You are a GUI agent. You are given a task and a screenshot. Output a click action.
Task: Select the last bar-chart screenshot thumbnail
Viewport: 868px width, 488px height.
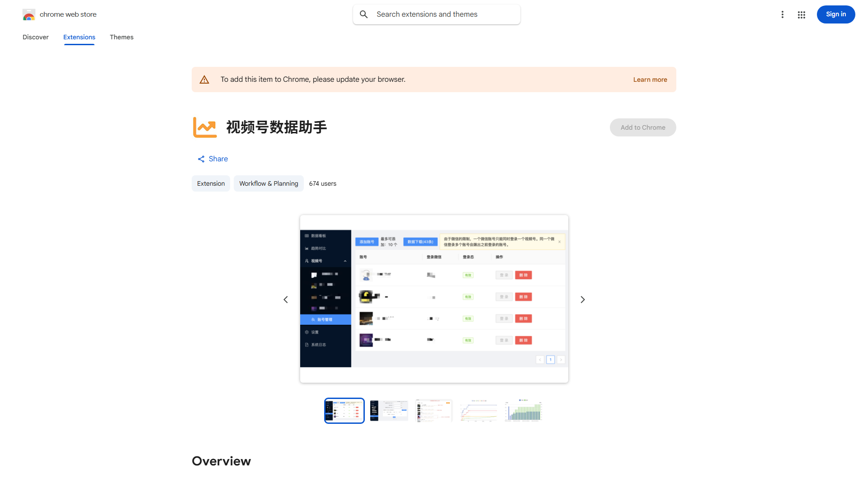pos(523,410)
